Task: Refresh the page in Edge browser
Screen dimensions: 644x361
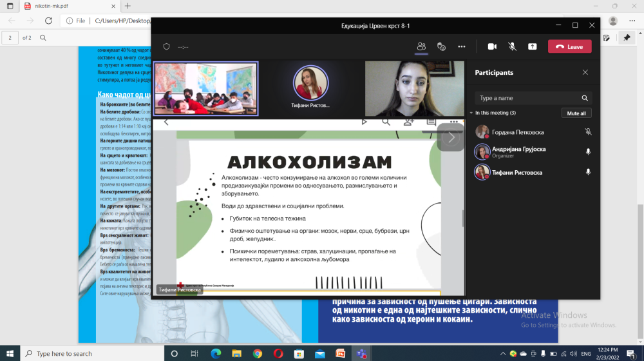Action: 48,21
